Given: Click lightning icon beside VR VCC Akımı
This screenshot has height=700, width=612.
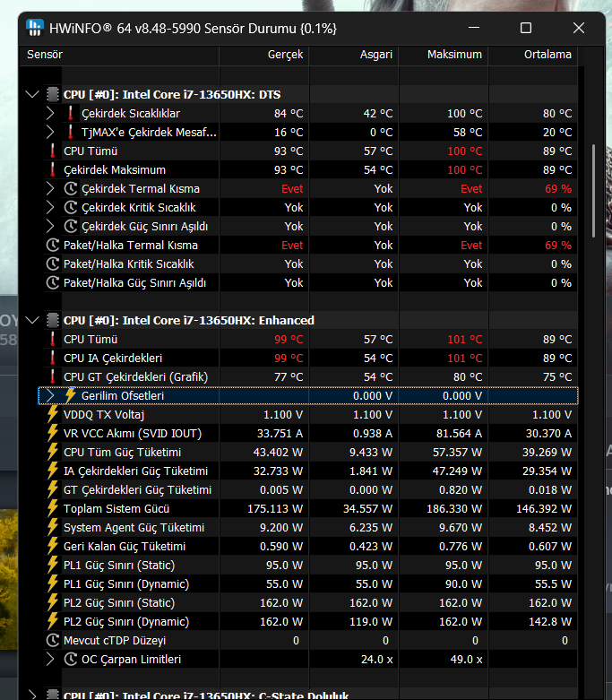Looking at the screenshot, I should pos(53,433).
